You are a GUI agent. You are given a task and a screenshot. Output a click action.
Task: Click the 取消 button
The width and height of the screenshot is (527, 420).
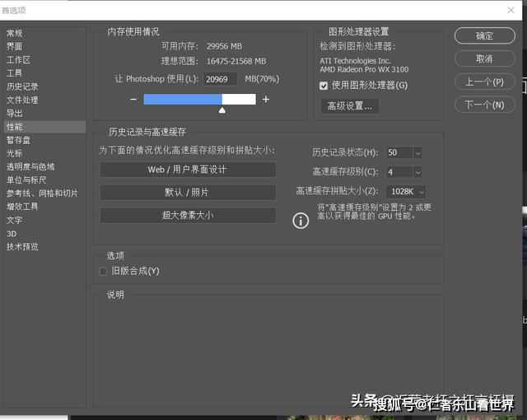click(x=485, y=58)
